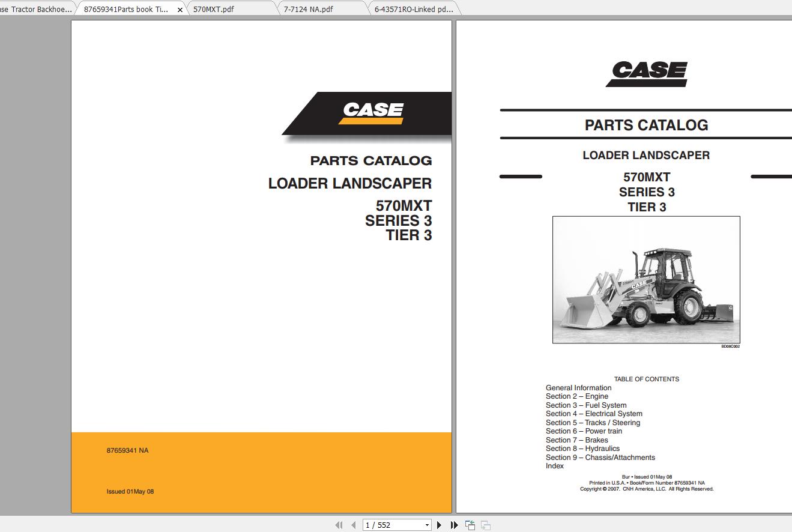Click the 'Index' contents entry
This screenshot has width=792, height=532.
click(x=555, y=466)
